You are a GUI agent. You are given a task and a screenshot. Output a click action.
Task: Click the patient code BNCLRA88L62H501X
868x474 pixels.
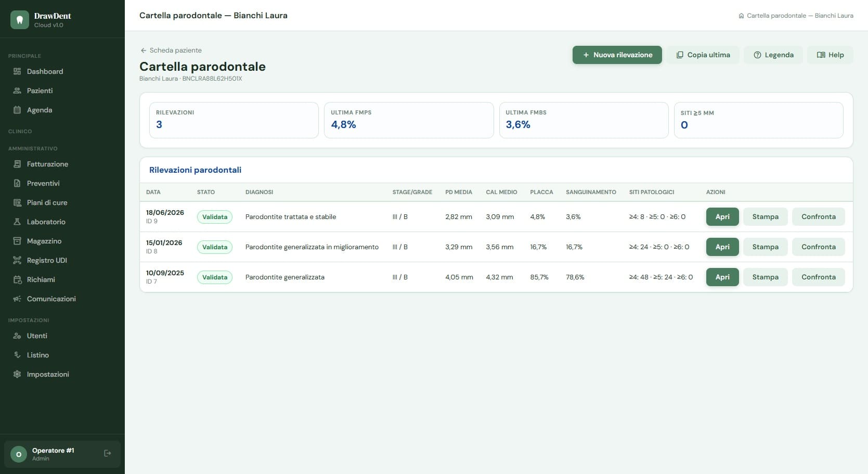[x=212, y=79]
